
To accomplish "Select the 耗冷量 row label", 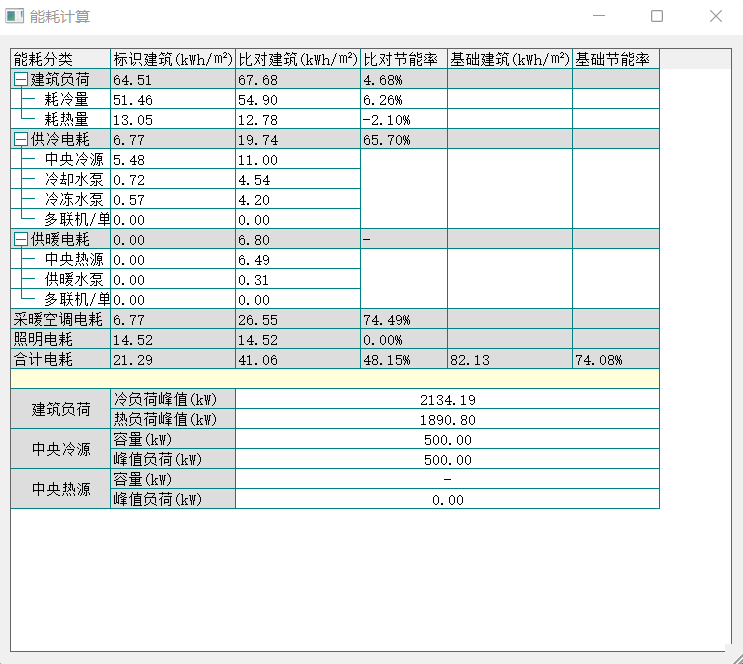I will coord(66,100).
